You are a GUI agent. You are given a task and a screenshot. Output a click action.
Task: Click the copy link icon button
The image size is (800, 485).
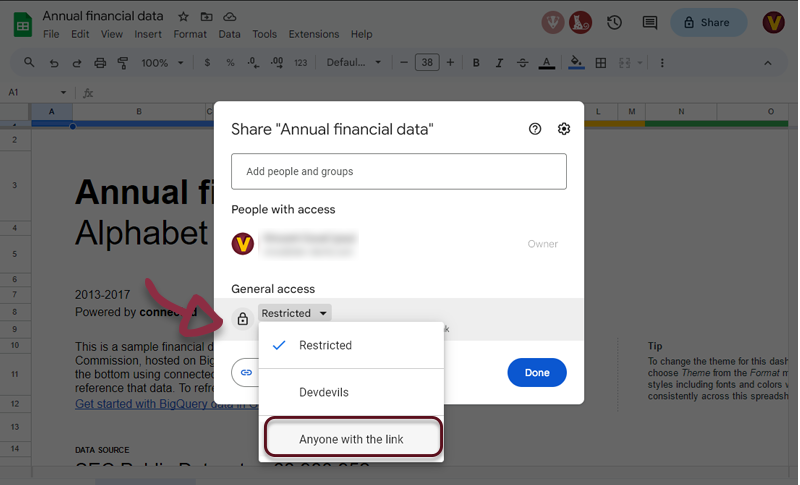pos(246,372)
